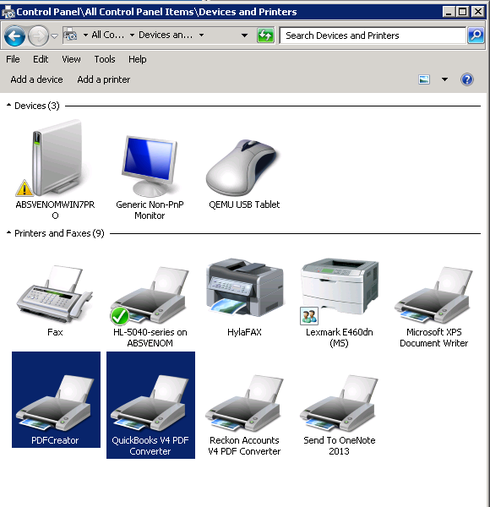Expand the arrow after Devices an... breadcrumb
Image resolution: width=490 pixels, height=507 pixels.
pos(201,35)
